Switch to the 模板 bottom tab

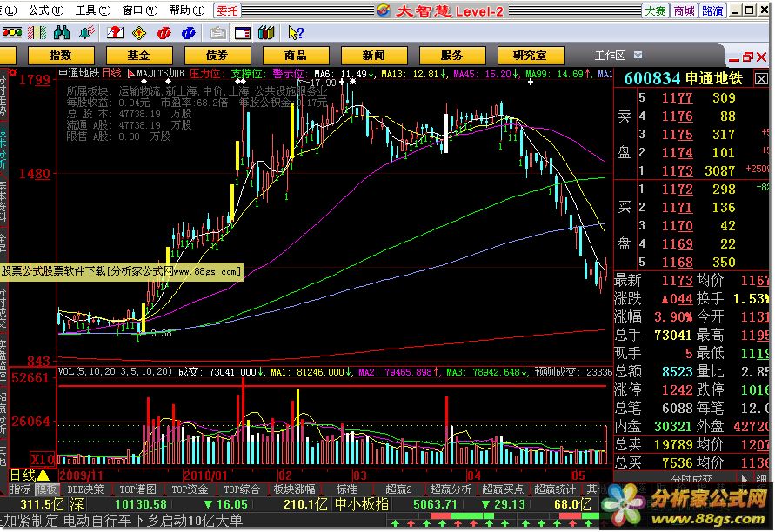(46, 489)
